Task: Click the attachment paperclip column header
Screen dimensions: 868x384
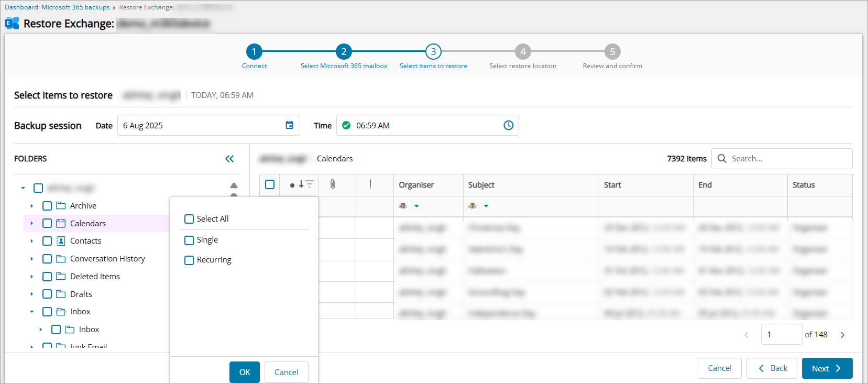Action: (x=333, y=184)
